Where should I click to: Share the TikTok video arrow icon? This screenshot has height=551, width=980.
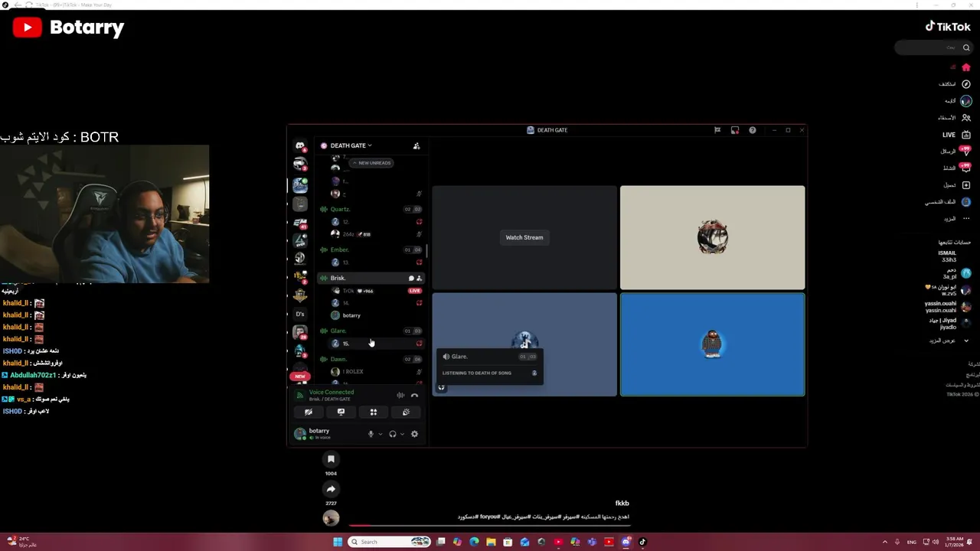[331, 489]
